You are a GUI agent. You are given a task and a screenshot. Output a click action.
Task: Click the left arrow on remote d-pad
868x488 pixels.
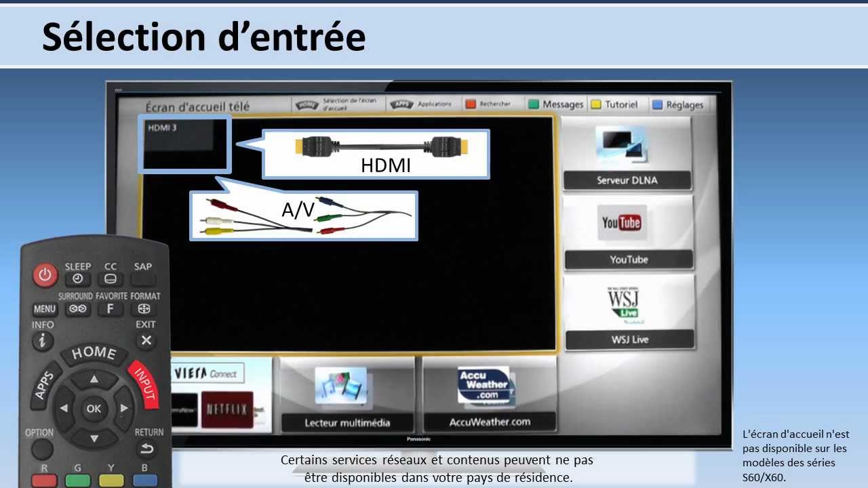pyautogui.click(x=64, y=409)
